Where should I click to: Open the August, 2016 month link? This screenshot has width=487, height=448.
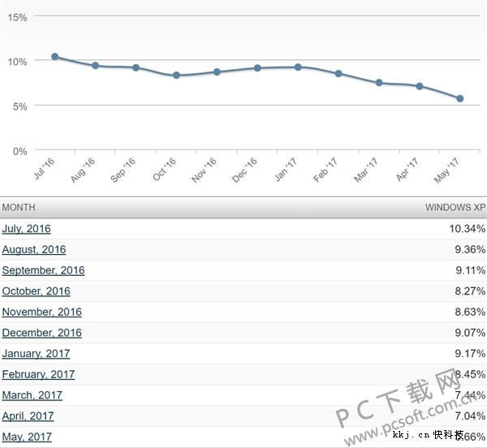(x=34, y=250)
